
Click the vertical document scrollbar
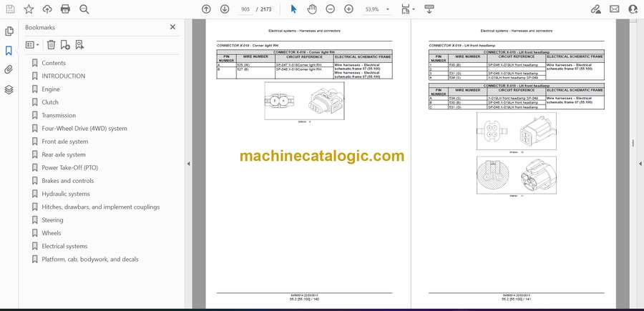633,143
